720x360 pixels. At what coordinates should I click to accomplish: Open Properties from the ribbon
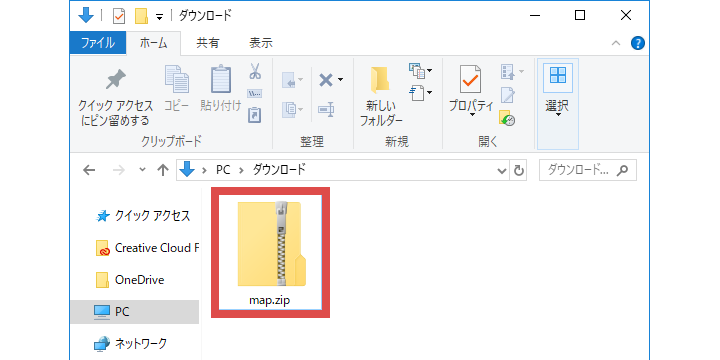pos(470,79)
